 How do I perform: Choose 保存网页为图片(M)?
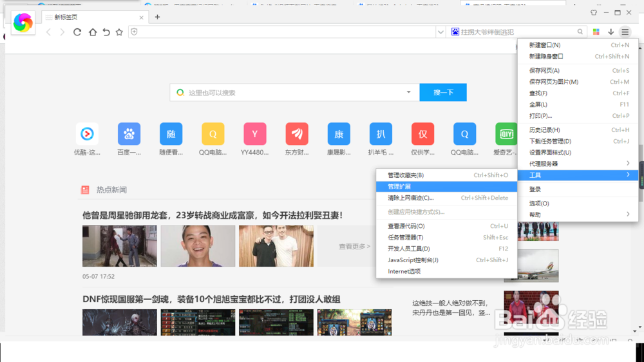[x=578, y=82]
